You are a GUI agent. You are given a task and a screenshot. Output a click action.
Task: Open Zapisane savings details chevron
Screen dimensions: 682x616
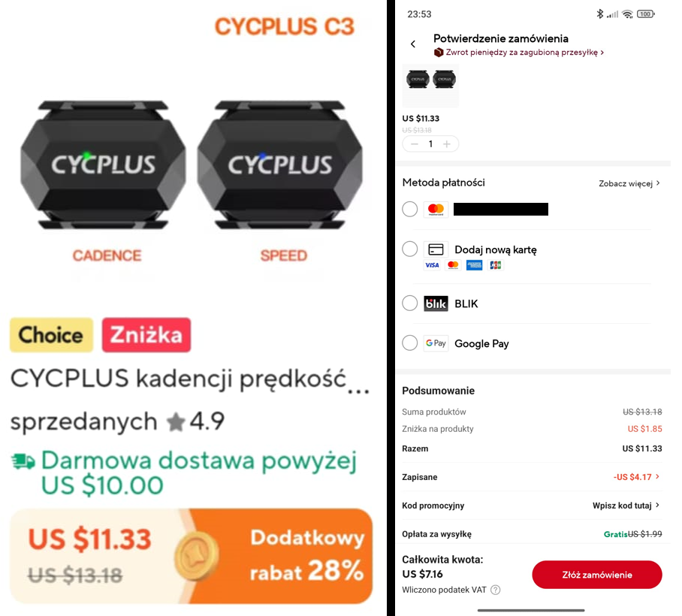pyautogui.click(x=657, y=477)
